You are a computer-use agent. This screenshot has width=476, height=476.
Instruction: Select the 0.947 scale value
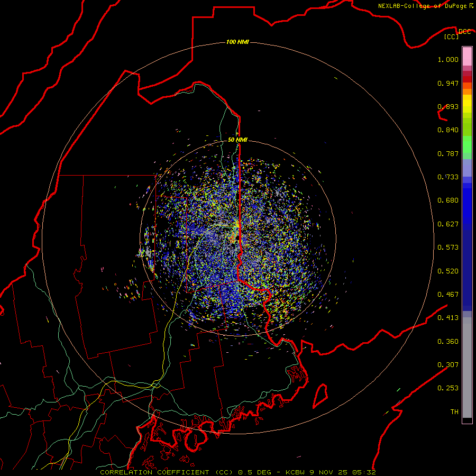coord(448,83)
